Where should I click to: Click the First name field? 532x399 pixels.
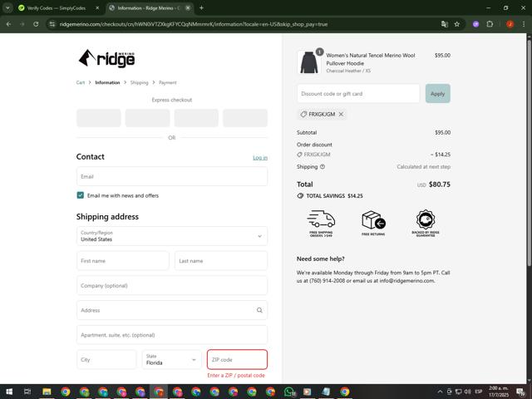pos(123,260)
